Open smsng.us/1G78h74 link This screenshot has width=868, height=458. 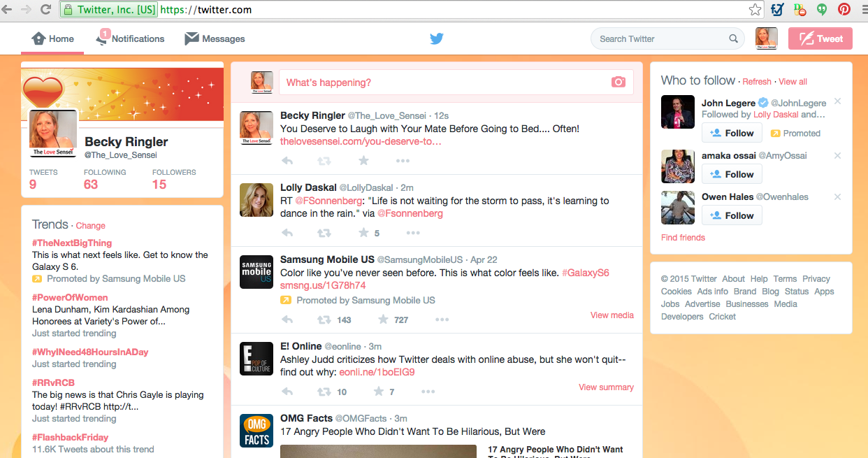[x=323, y=285]
